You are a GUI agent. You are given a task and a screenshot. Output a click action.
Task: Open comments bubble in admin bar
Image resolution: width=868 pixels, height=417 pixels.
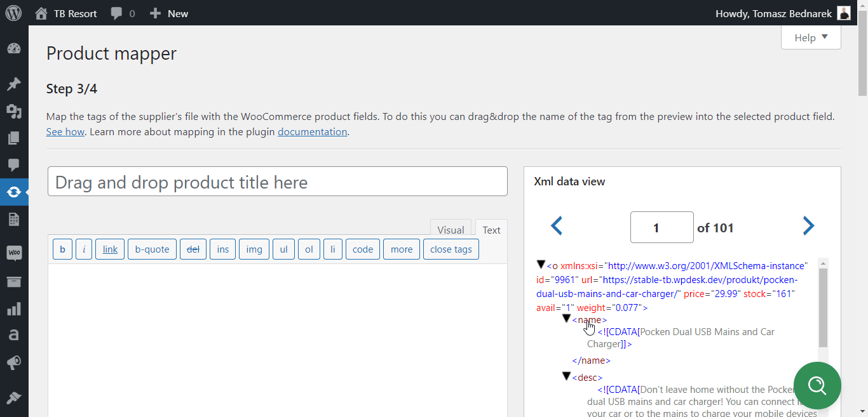pos(116,13)
